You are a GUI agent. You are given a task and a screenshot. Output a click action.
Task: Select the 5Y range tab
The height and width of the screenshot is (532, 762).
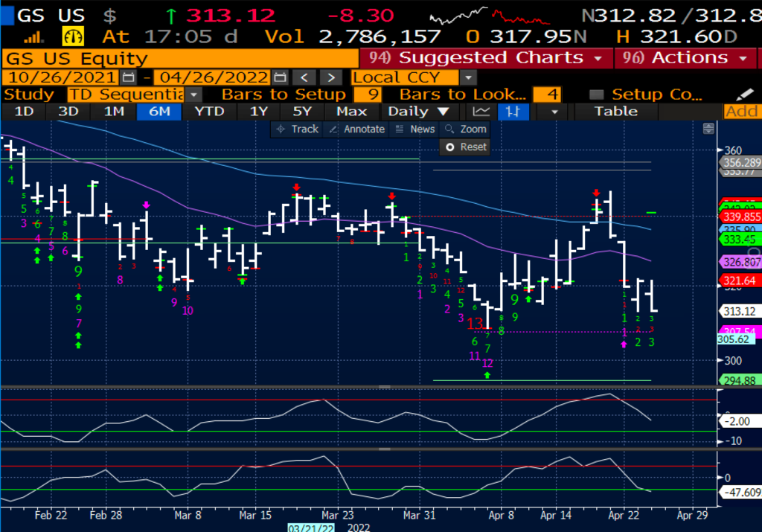302,112
